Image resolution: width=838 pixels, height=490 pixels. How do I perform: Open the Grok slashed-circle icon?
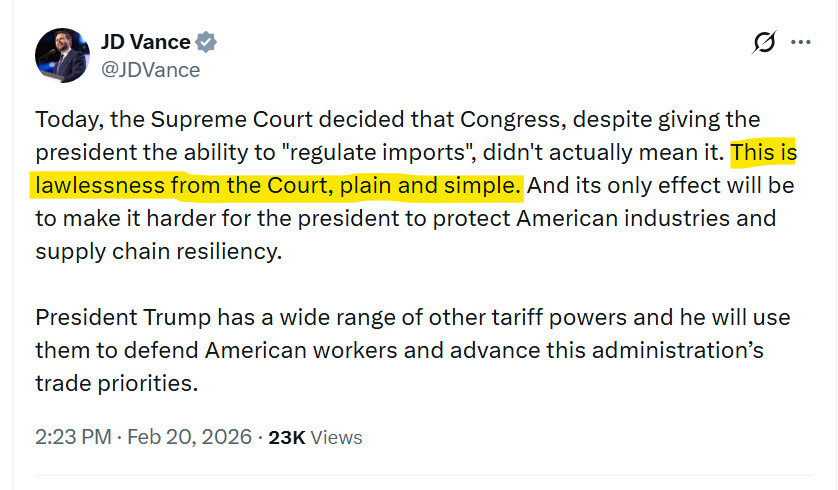pos(764,43)
